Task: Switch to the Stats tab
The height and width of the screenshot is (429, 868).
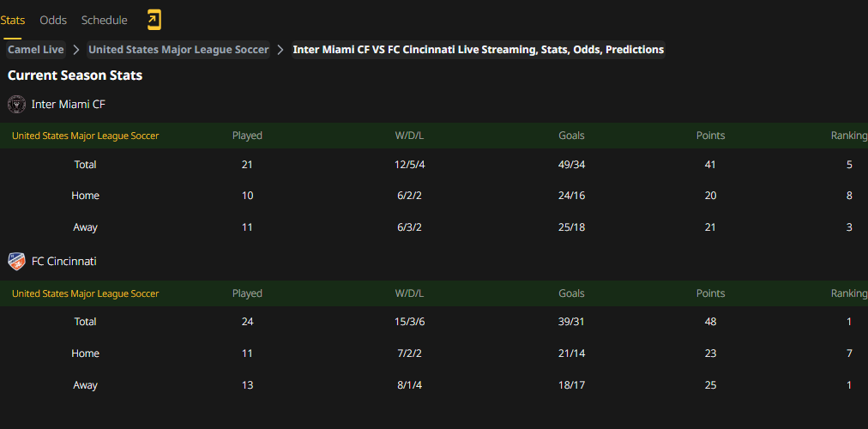Action: pos(12,21)
